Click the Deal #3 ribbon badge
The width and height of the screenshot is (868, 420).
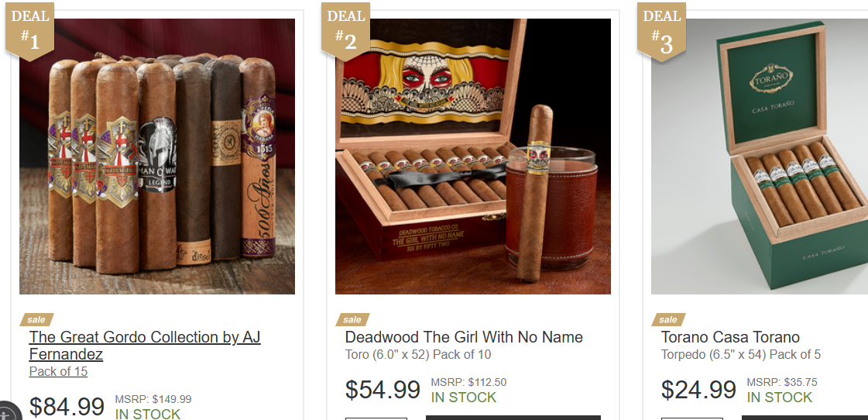tap(661, 30)
